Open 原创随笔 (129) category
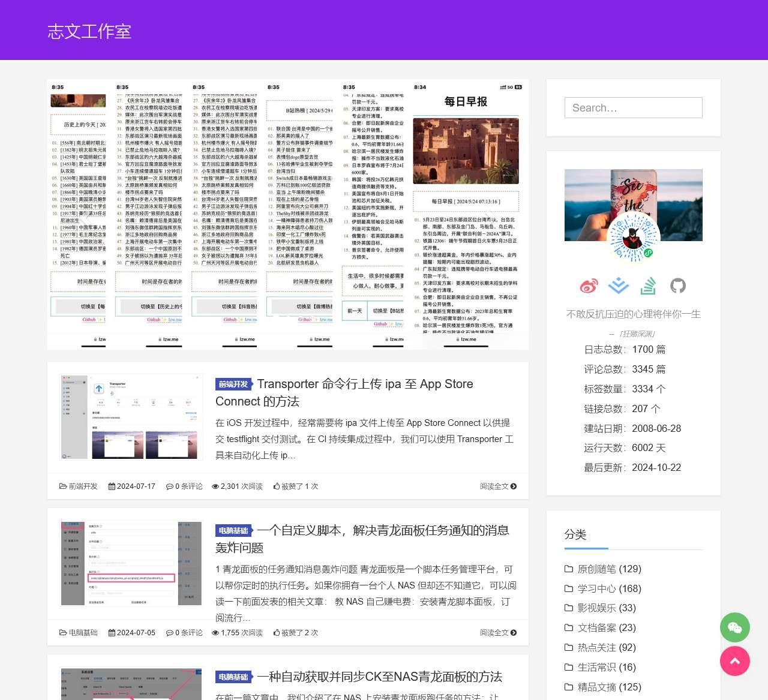The width and height of the screenshot is (768, 700). coord(609,569)
